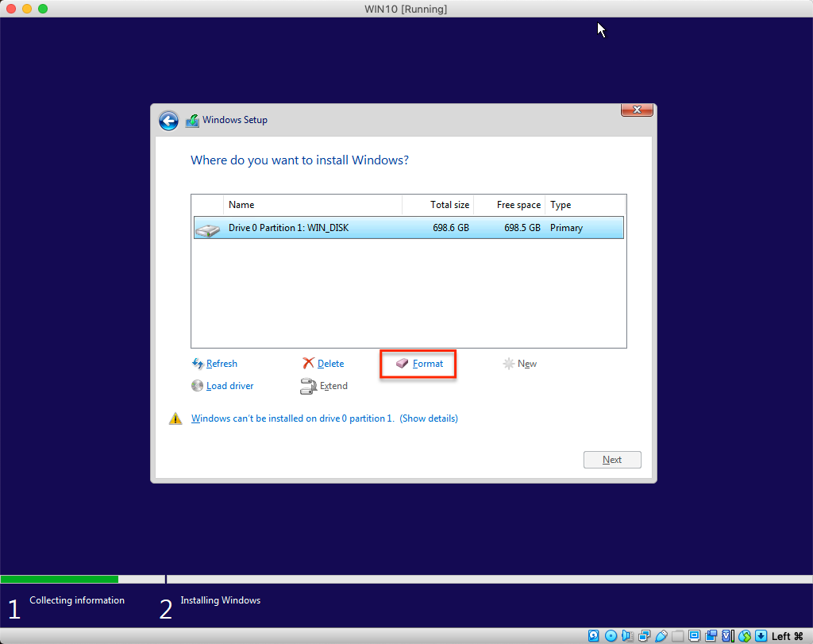Click the CPU virtualization V icon in status bar

(728, 636)
